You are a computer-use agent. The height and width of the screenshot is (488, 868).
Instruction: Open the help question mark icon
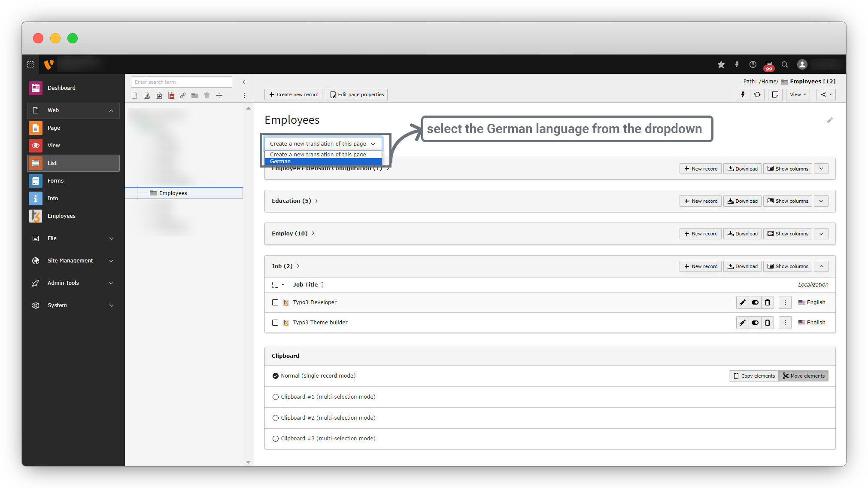(x=753, y=64)
